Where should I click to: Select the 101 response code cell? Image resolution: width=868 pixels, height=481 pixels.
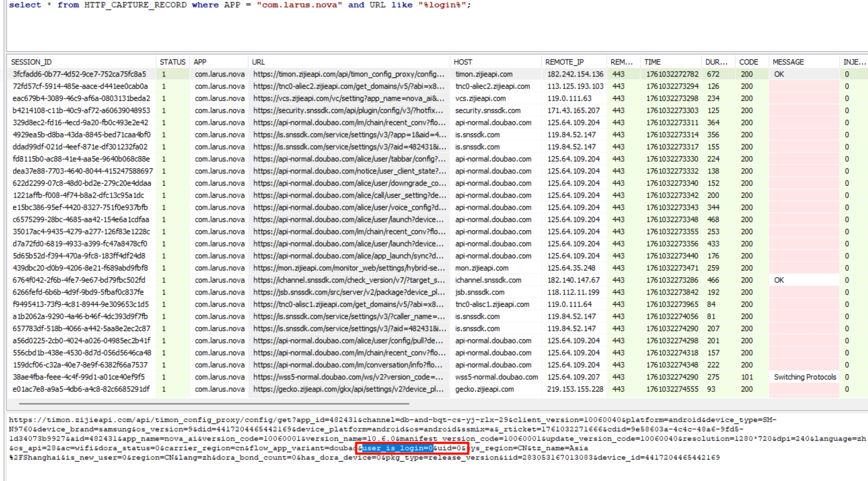point(747,377)
